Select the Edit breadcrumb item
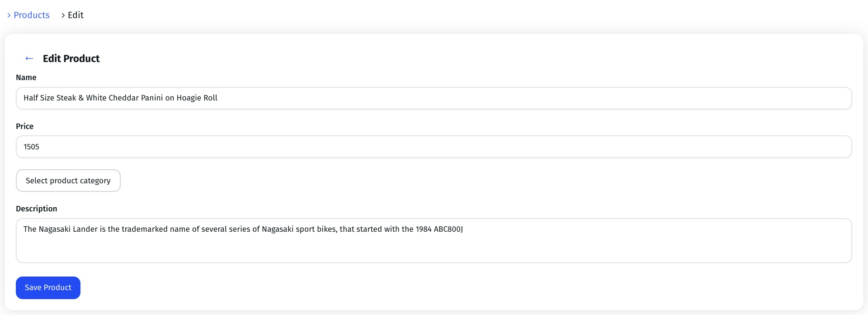Viewport: 868px width, 315px height. click(75, 15)
